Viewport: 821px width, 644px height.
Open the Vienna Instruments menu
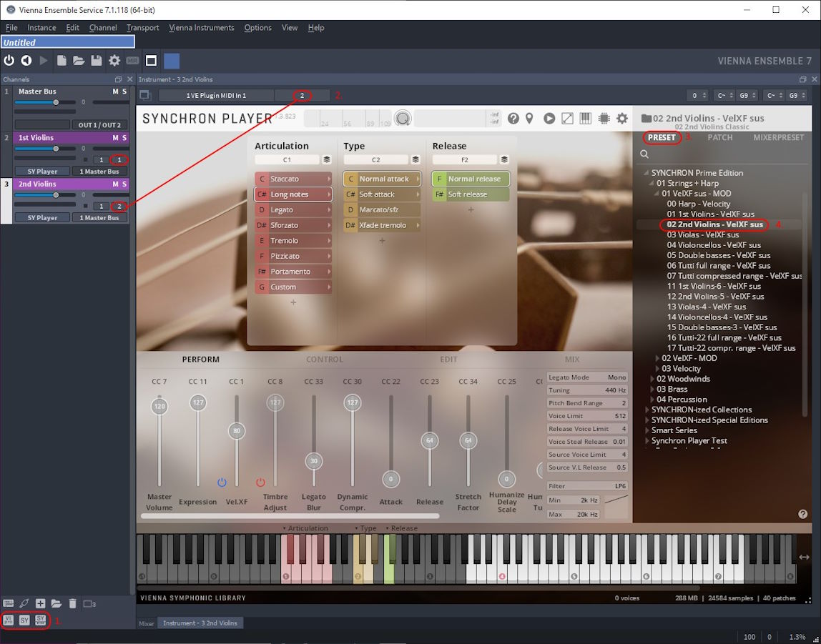point(202,28)
